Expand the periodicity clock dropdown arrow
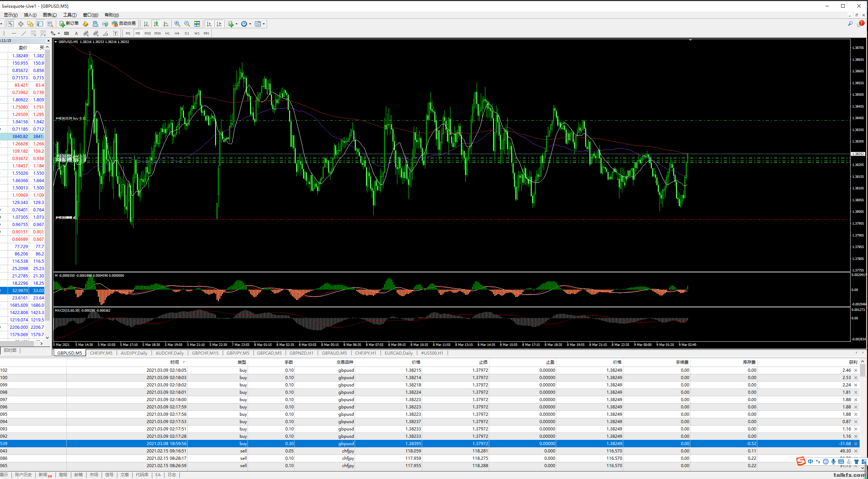This screenshot has width=868, height=479. point(250,24)
